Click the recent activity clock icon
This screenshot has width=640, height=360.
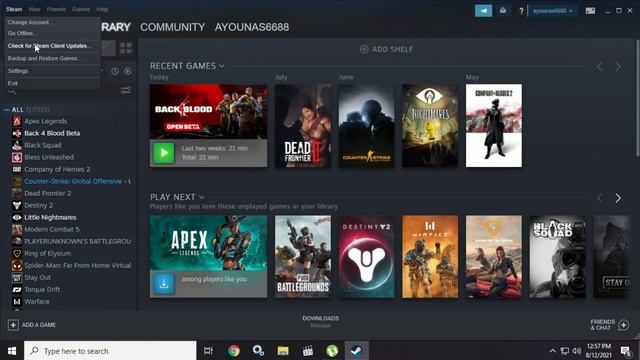115,71
